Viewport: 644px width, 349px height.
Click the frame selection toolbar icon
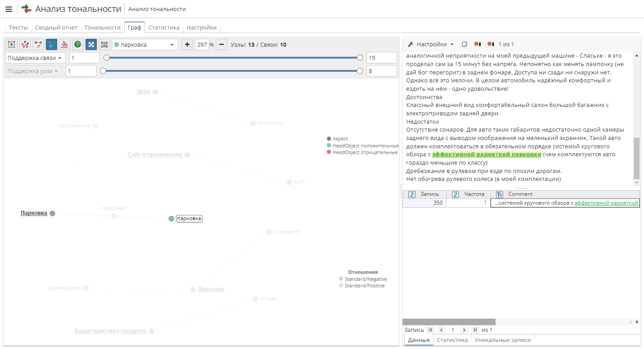(104, 44)
